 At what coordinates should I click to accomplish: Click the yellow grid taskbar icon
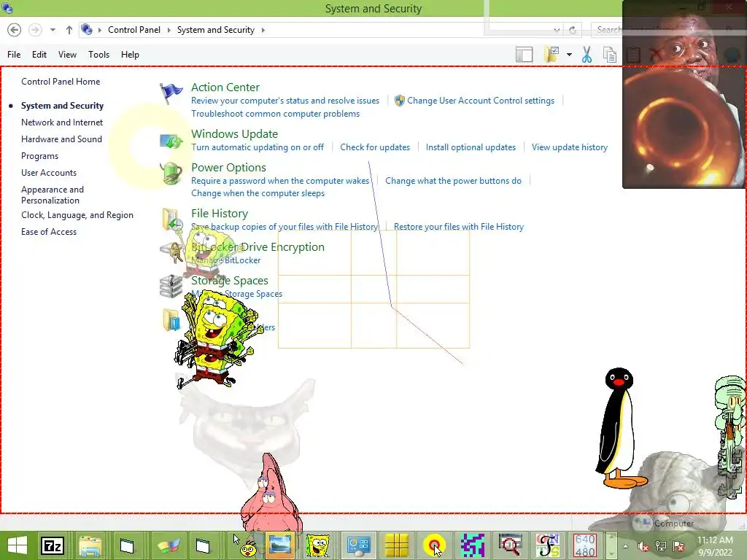pyautogui.click(x=396, y=545)
